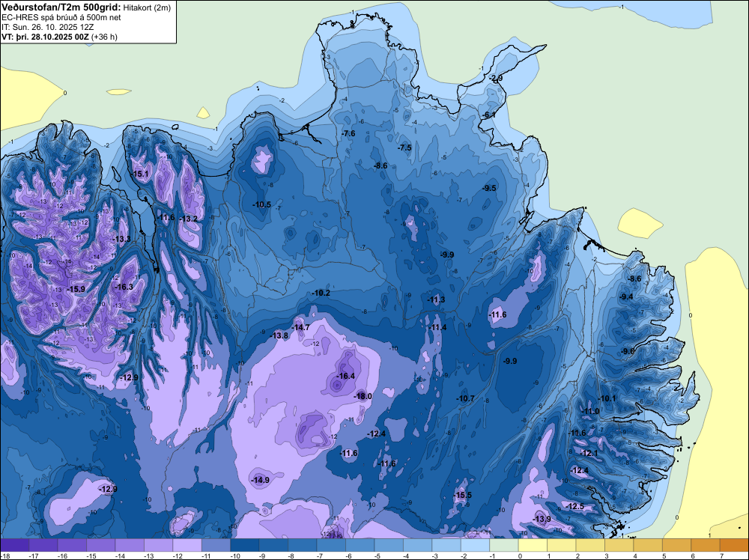Click the -2.9 temperature reading
This screenshot has width=749, height=560.
[497, 79]
